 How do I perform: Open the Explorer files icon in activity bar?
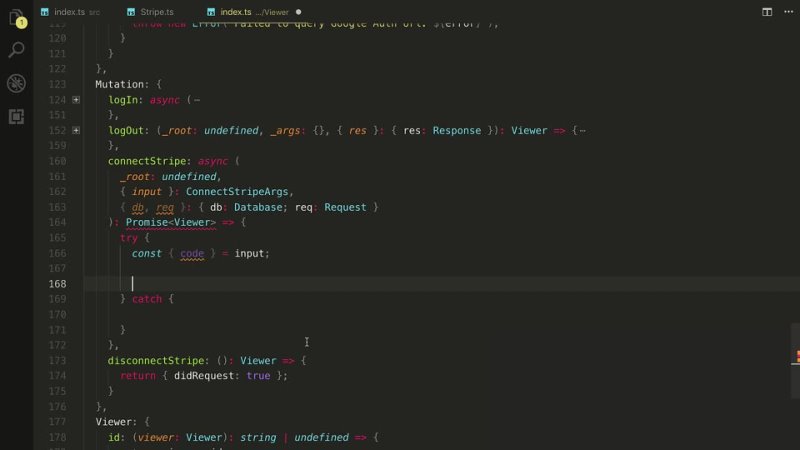point(16,18)
